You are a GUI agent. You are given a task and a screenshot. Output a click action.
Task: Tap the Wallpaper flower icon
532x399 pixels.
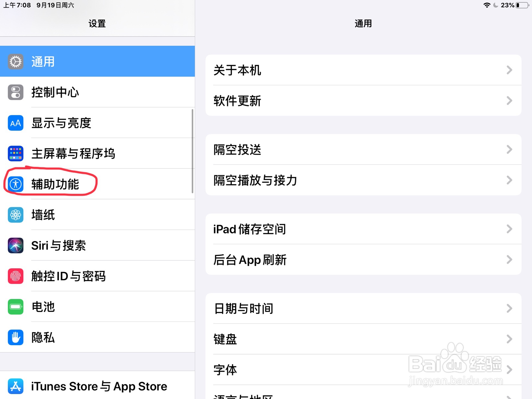tap(16, 215)
